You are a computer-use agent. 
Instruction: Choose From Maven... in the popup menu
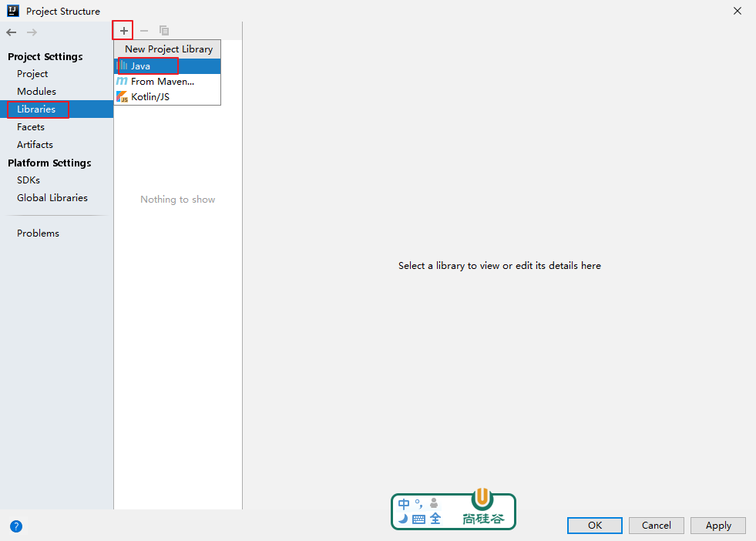pyautogui.click(x=167, y=82)
